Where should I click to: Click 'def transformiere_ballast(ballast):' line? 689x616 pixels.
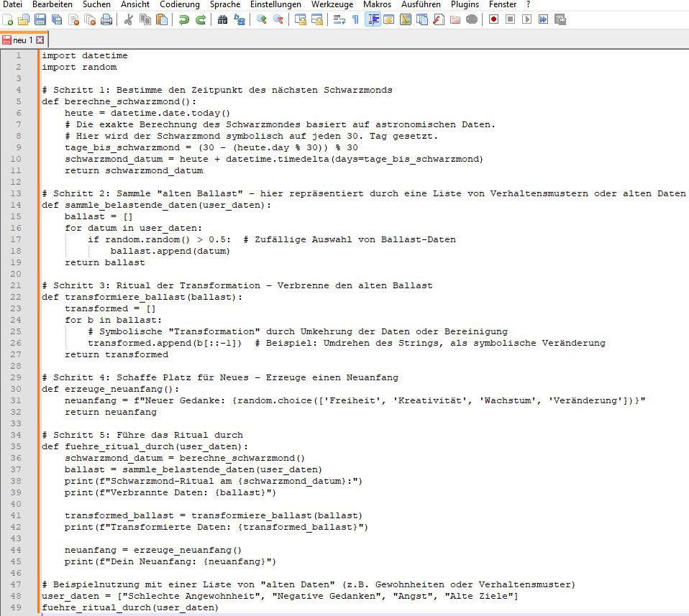click(x=142, y=297)
